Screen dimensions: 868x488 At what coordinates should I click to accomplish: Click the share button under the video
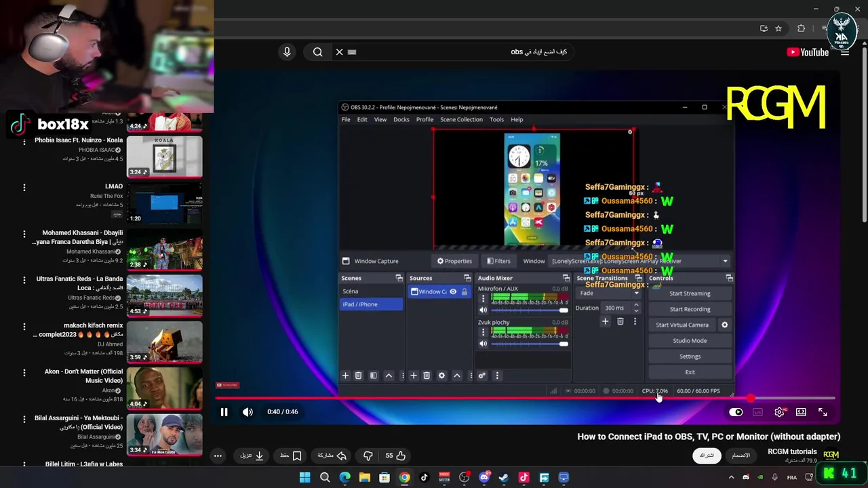click(332, 455)
